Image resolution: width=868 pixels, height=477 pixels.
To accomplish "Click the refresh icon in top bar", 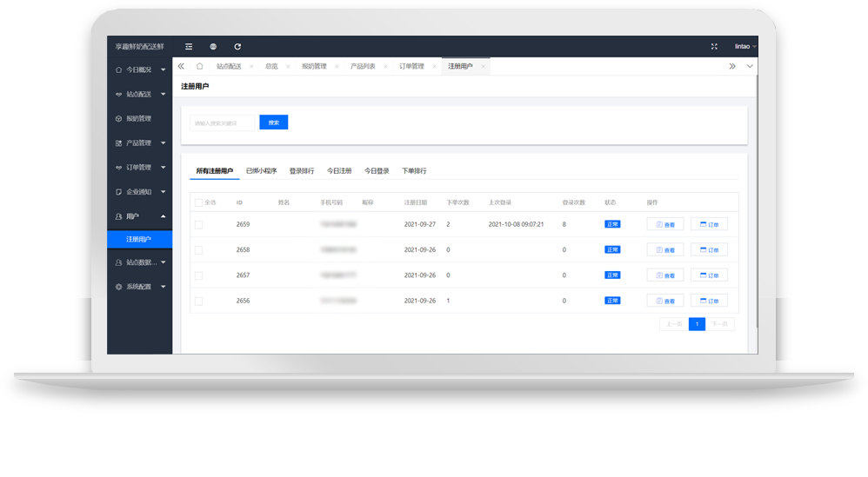I will [x=237, y=46].
